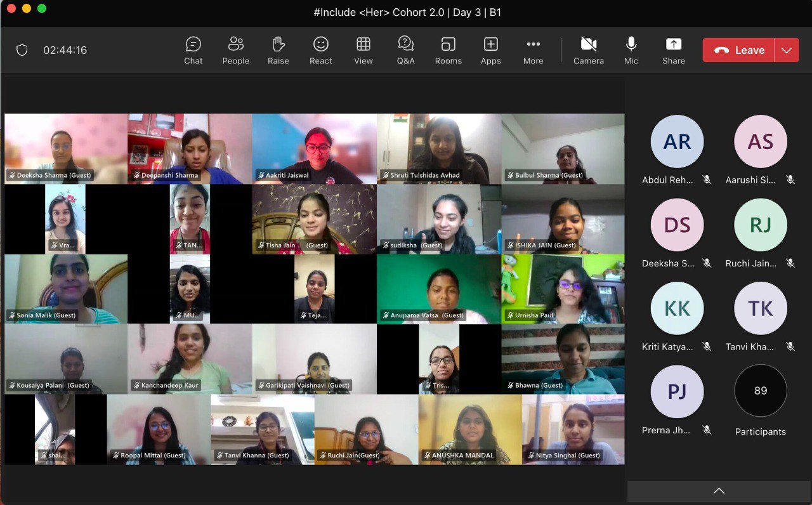Screen dimensions: 812x505
Task: Start the Share screen option
Action: tap(674, 50)
